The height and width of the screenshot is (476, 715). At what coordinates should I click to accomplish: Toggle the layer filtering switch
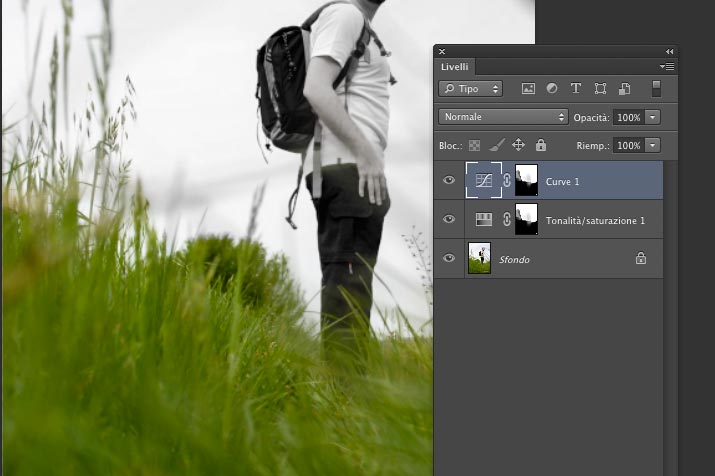656,88
